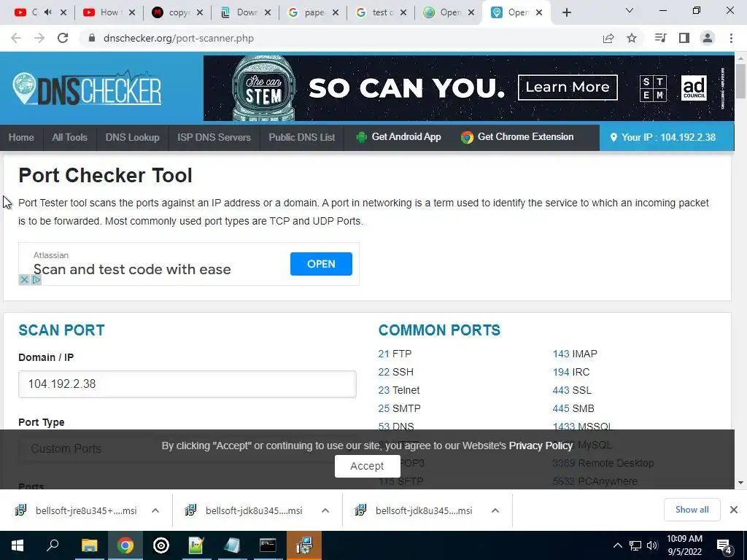This screenshot has width=747, height=560.
Task: Select common port 143 IMAP
Action: click(x=575, y=354)
